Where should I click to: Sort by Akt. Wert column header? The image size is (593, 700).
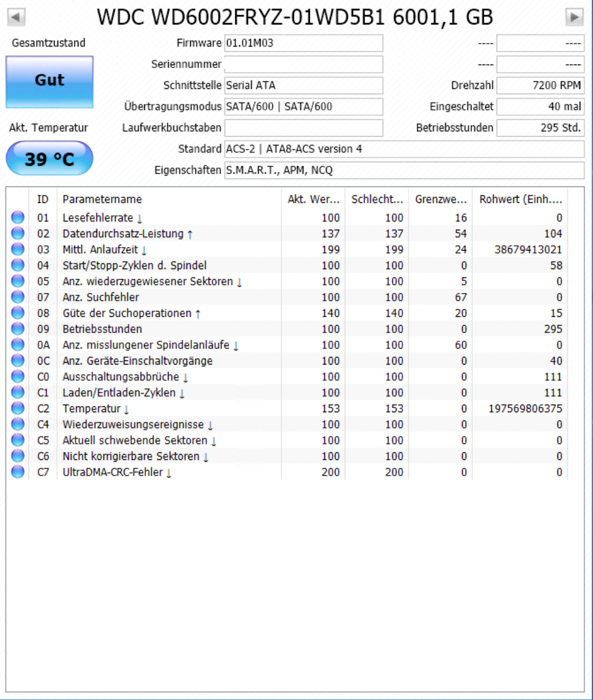click(313, 199)
